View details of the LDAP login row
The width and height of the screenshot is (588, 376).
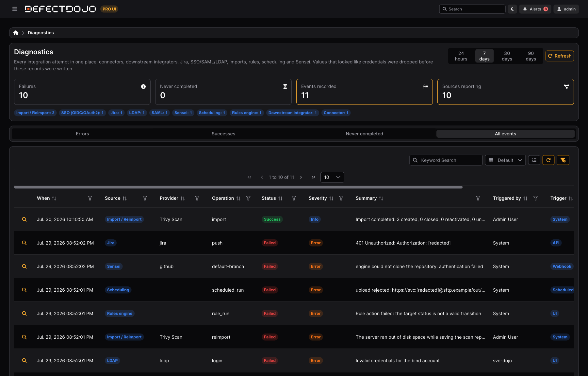point(24,361)
